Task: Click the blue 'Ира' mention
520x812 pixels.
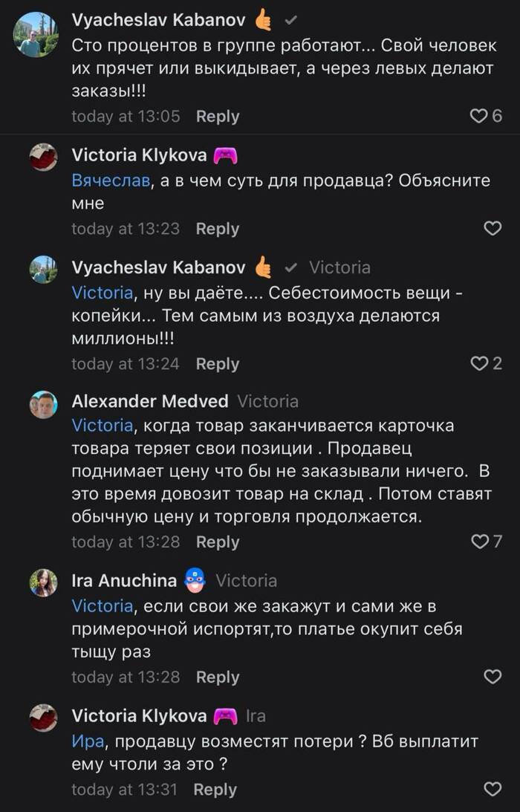Action: 88,741
